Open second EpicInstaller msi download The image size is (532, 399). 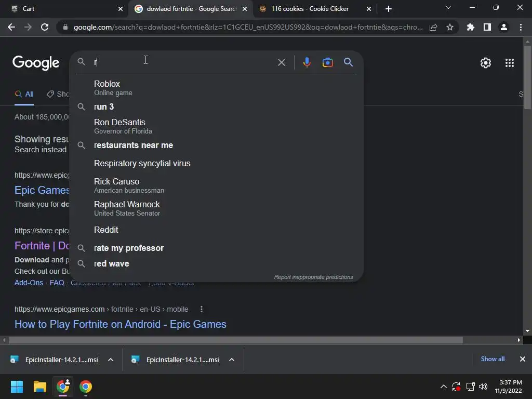[176, 360]
